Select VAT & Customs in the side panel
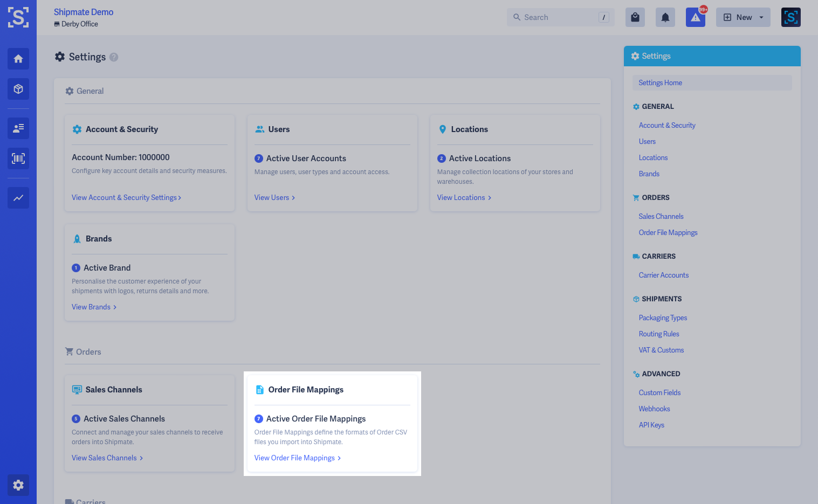818x504 pixels. (x=661, y=350)
